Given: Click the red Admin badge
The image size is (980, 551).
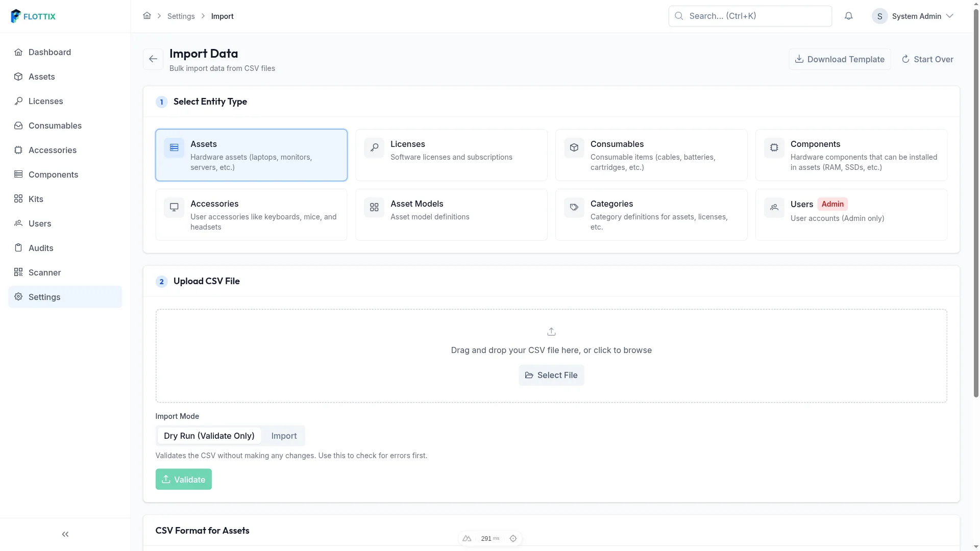Looking at the screenshot, I should [x=832, y=204].
